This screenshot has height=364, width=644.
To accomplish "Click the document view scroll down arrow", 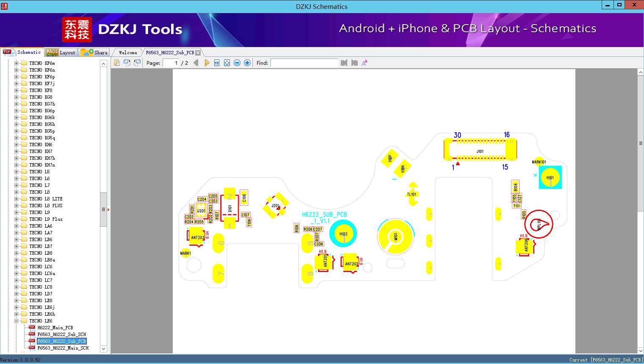I will (x=641, y=350).
